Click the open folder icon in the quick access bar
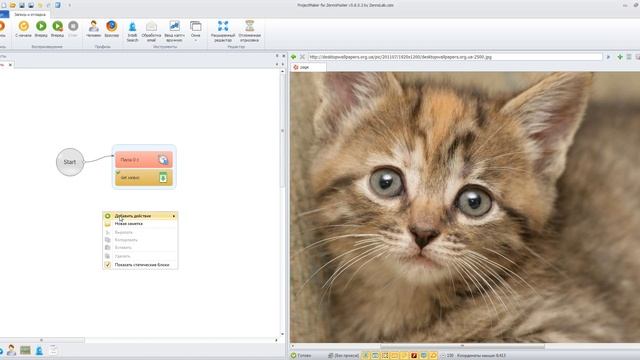 point(13,5)
